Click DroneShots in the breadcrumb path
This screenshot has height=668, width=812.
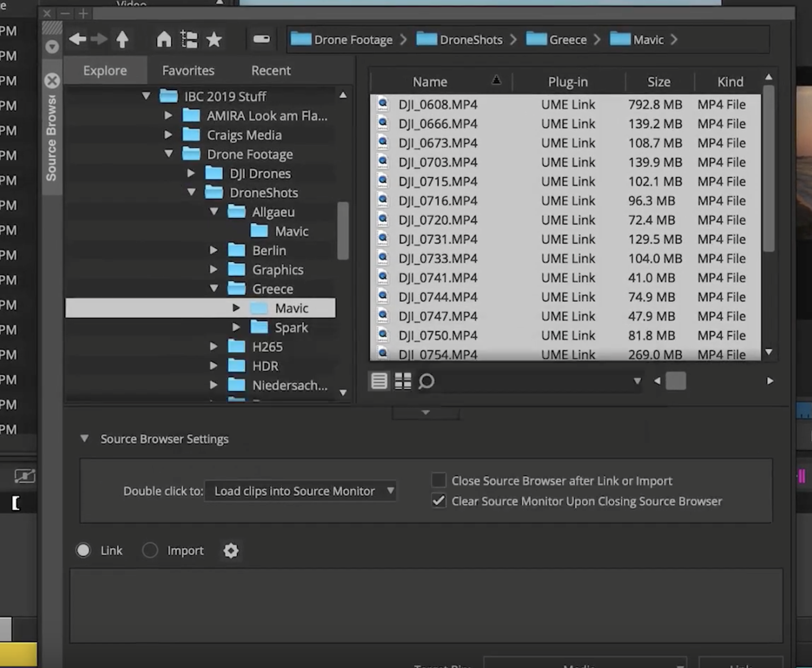[x=471, y=40]
